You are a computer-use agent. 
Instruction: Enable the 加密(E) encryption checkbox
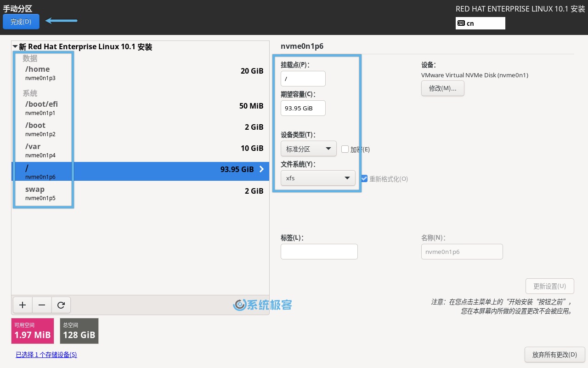pos(345,149)
